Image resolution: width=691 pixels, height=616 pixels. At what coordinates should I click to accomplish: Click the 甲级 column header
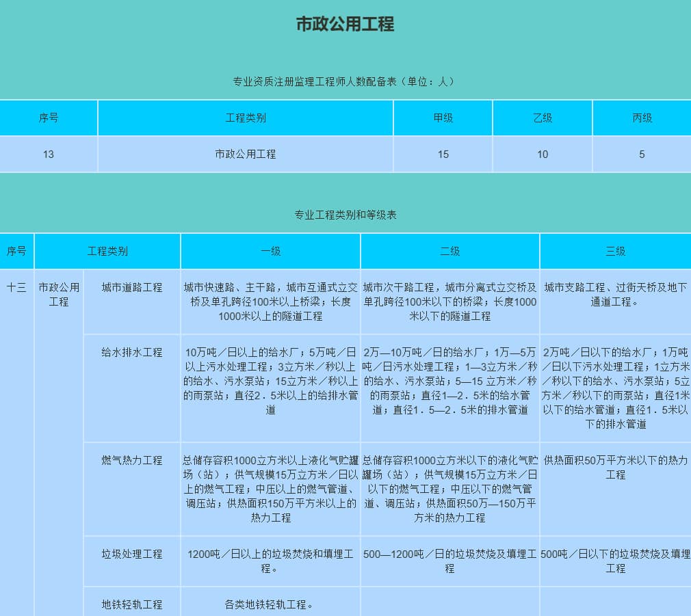pyautogui.click(x=443, y=118)
